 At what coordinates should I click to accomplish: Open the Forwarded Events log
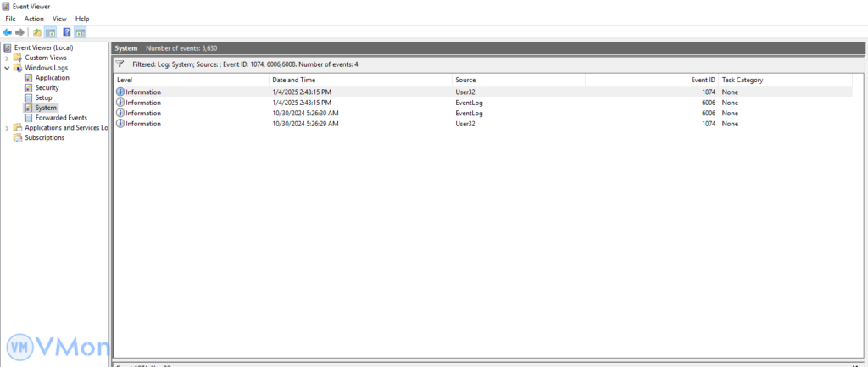point(60,118)
